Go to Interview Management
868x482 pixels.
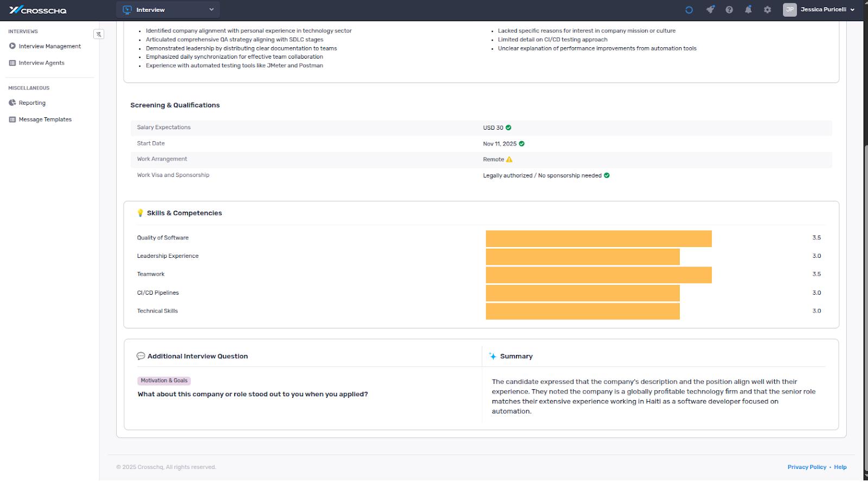point(49,46)
